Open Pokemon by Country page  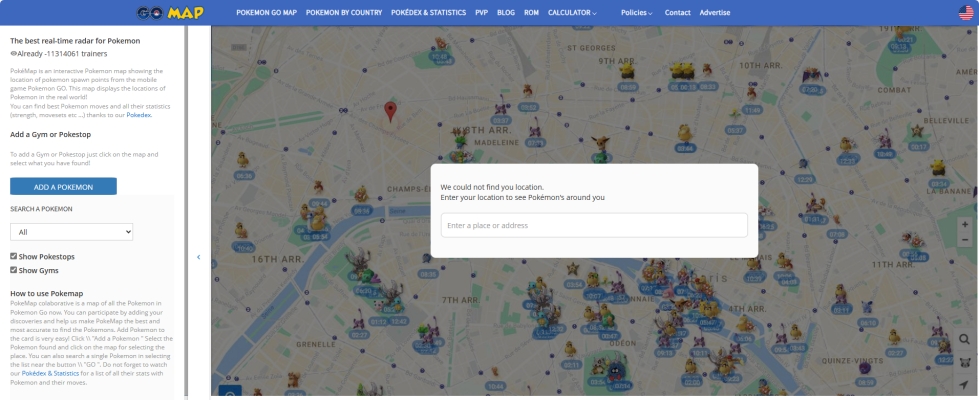point(344,12)
